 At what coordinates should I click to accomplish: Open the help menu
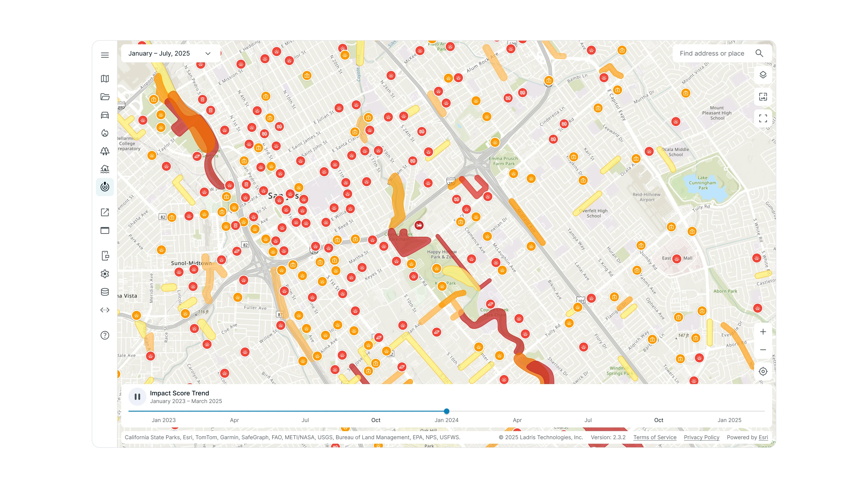pyautogui.click(x=105, y=336)
